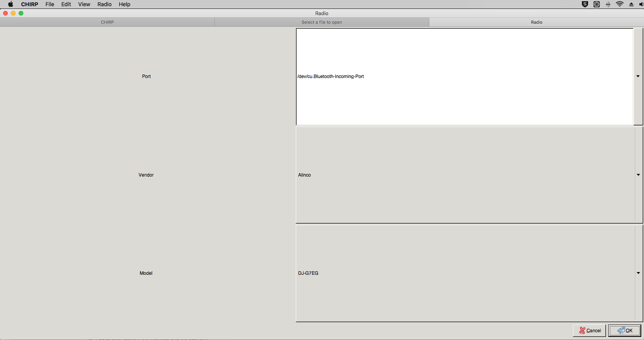Image resolution: width=644 pixels, height=340 pixels.
Task: Open the Vendor dropdown showing Alinco
Action: pyautogui.click(x=469, y=175)
